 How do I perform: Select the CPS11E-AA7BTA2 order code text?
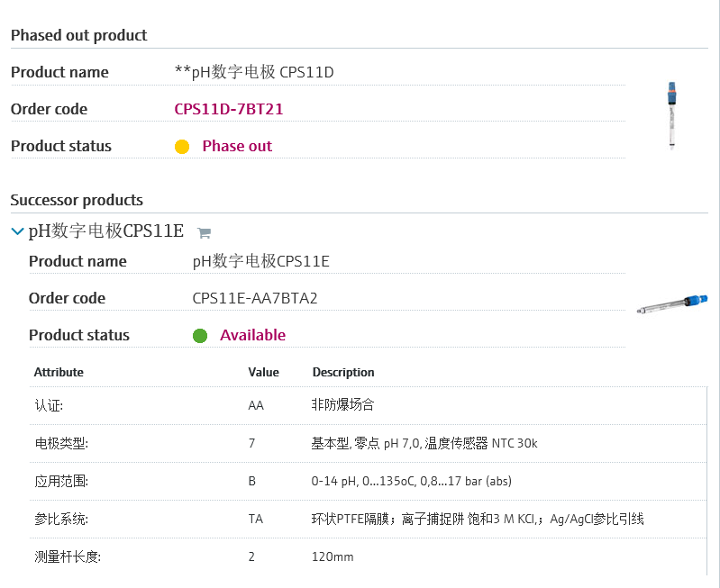coord(255,298)
